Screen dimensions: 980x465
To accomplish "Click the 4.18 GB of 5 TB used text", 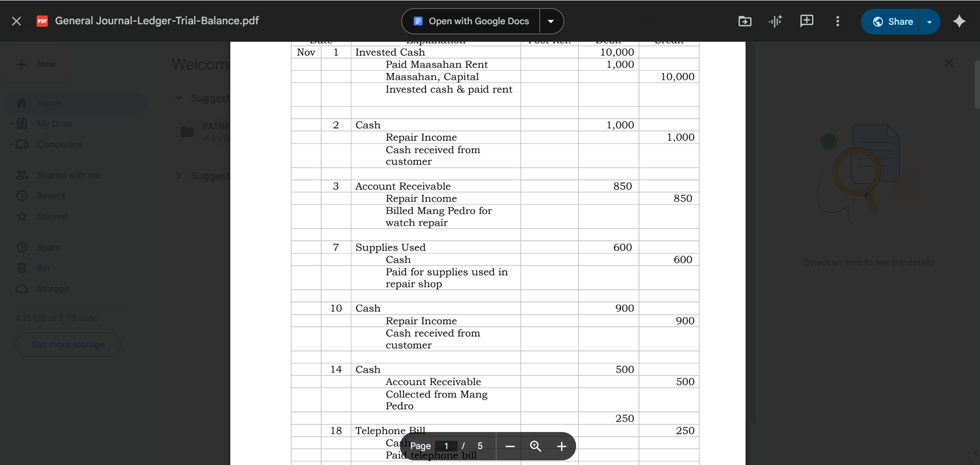I will [x=57, y=318].
